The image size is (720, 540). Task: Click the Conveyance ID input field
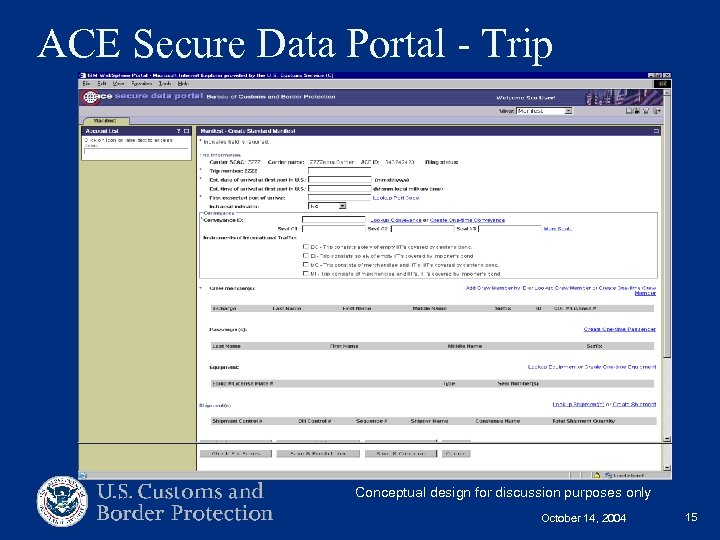[x=333, y=220]
